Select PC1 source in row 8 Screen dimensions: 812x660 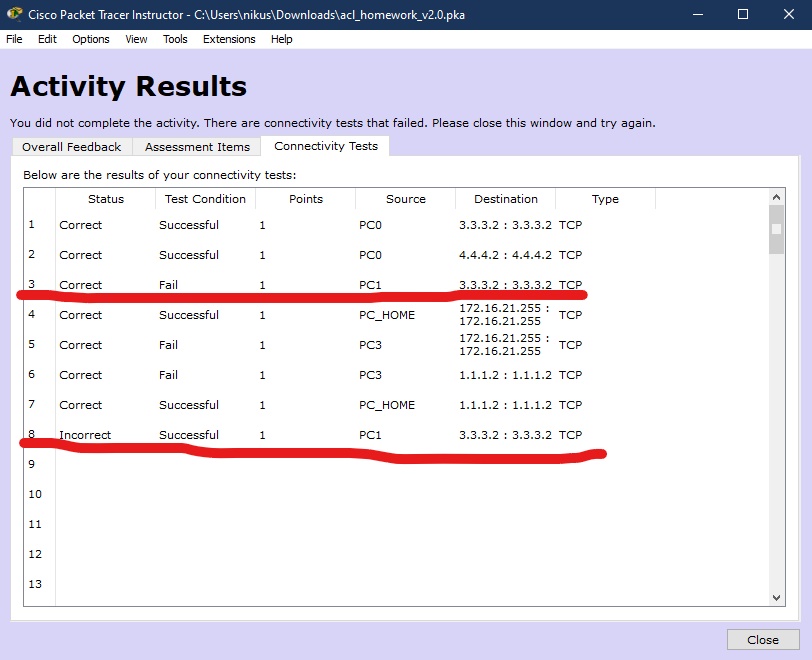370,435
